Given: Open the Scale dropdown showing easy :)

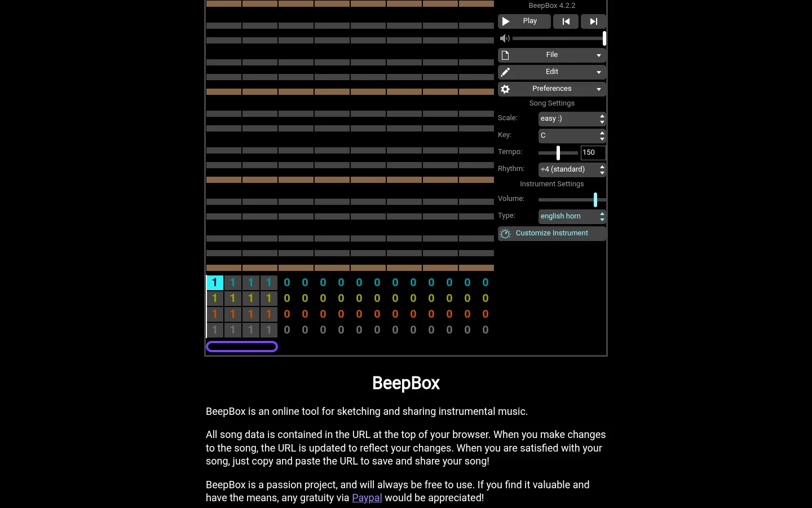Looking at the screenshot, I should (x=572, y=119).
